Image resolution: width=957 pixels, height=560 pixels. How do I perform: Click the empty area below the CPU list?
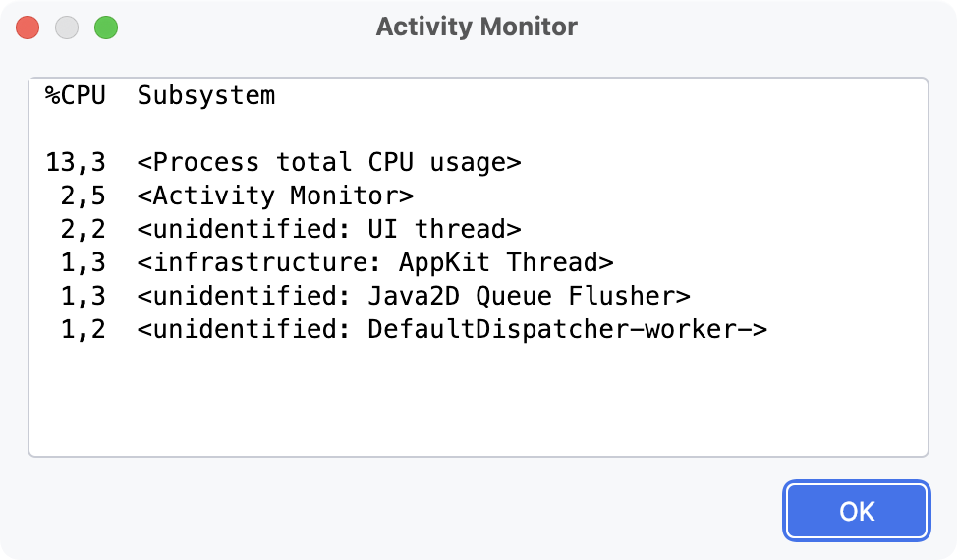[x=478, y=403]
